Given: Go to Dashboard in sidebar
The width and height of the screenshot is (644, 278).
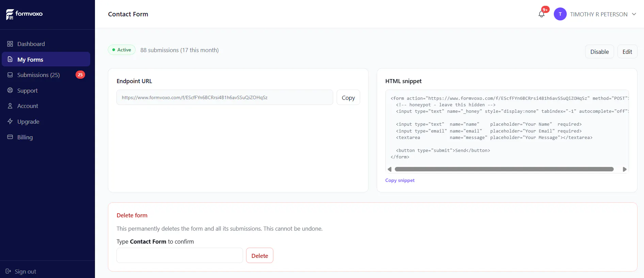Looking at the screenshot, I should tap(31, 44).
